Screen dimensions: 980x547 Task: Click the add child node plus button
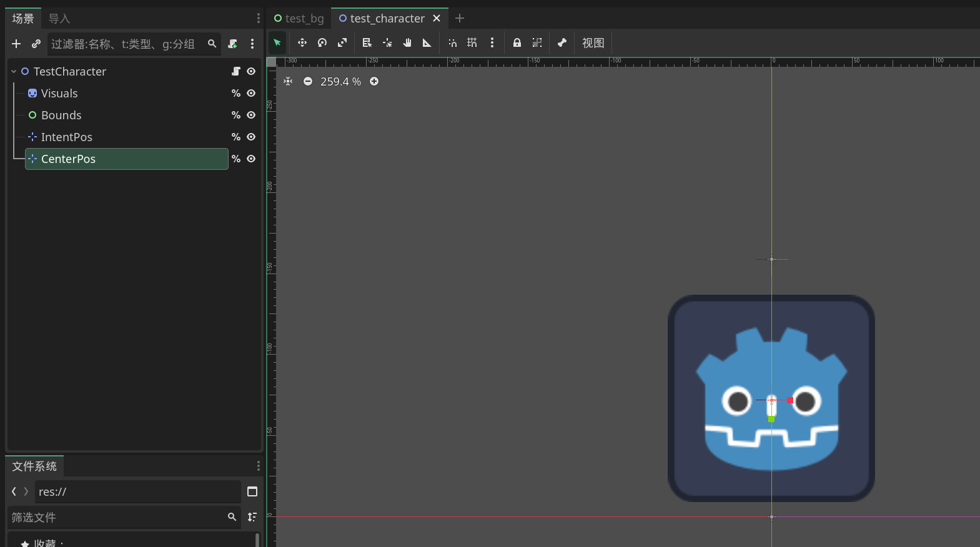(x=16, y=44)
